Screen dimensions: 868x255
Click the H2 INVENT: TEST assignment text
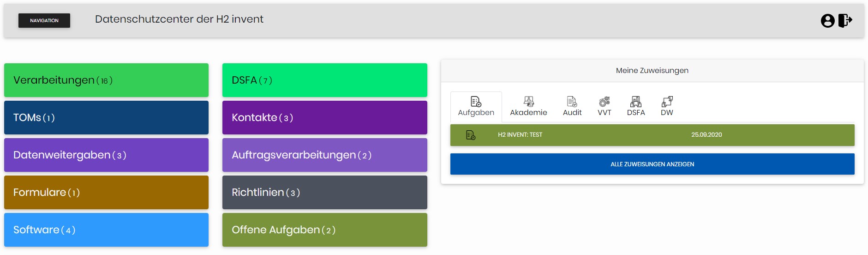pyautogui.click(x=520, y=135)
